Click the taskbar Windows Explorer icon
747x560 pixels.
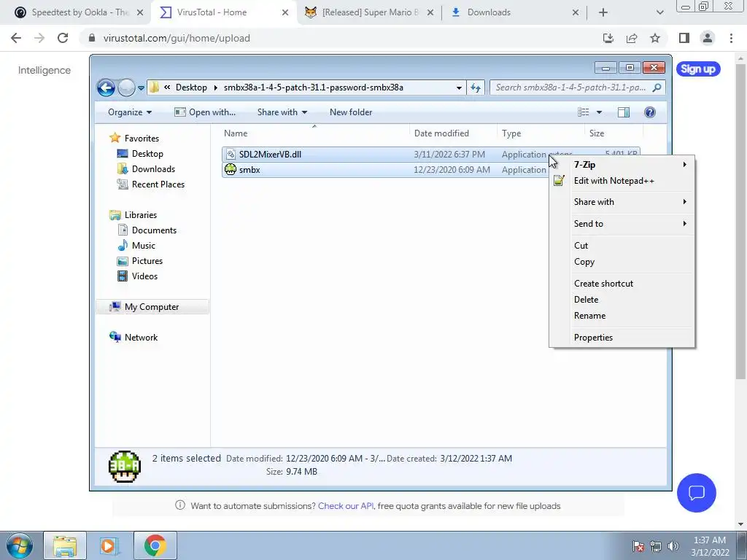coord(65,545)
